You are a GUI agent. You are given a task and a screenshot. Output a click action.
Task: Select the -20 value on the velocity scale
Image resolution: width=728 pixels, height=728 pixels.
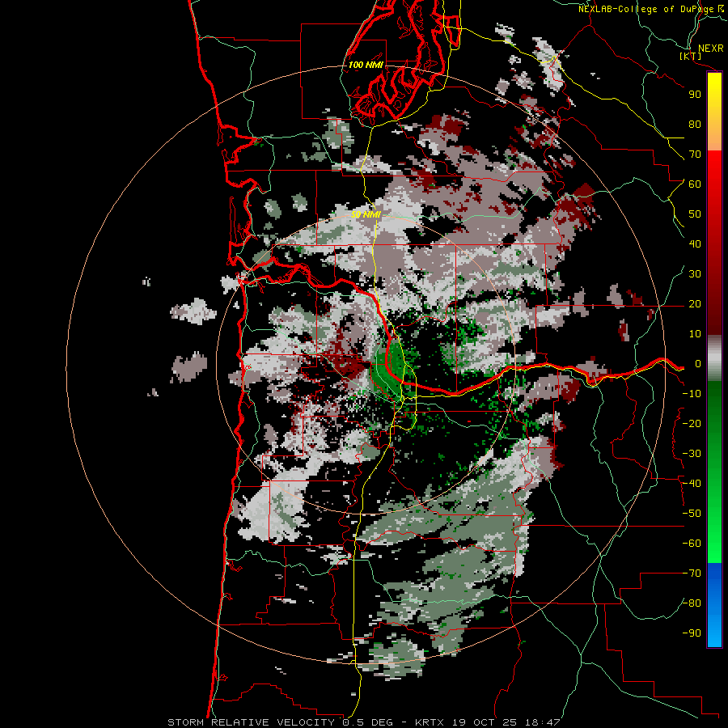pos(692,423)
